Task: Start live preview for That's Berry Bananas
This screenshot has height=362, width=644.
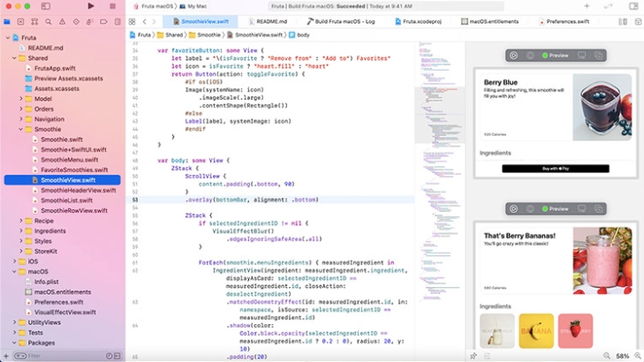Action: coord(513,209)
